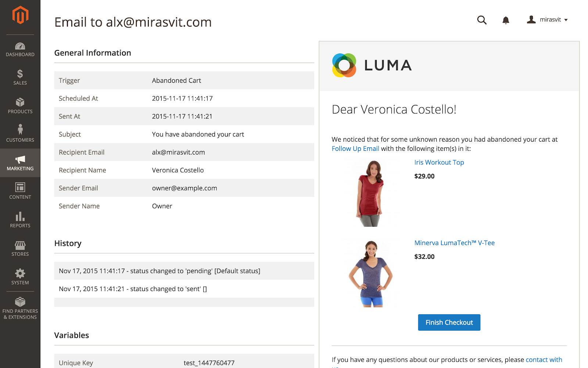Click the Follow Up Email link
This screenshot has width=588, height=368.
(355, 149)
